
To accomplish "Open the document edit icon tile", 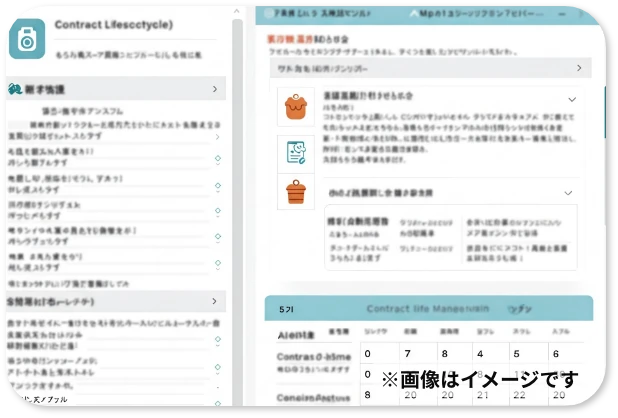I will click(295, 151).
